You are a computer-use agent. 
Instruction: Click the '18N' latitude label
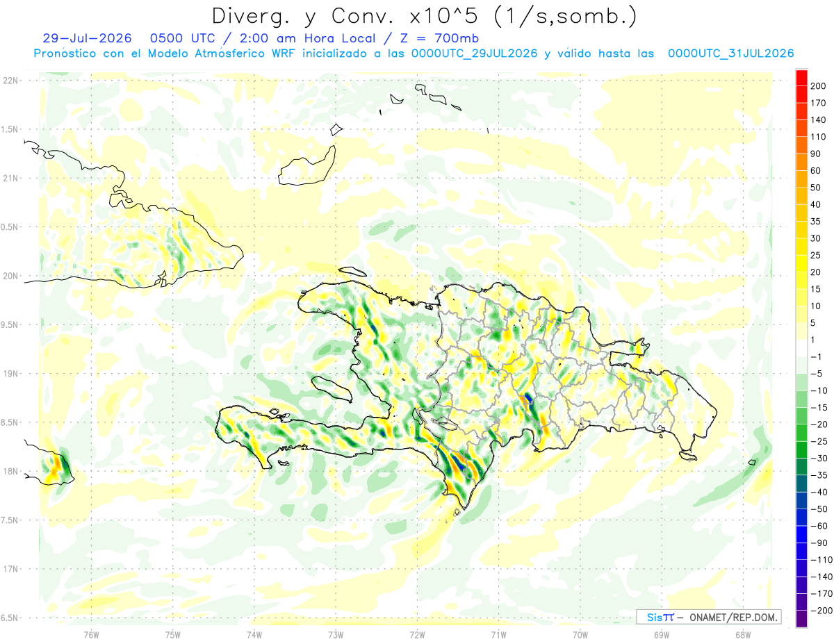click(10, 471)
